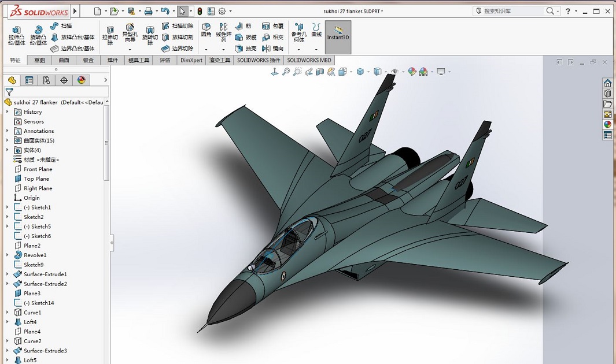Open the DisplayManager panel tab

(x=82, y=80)
